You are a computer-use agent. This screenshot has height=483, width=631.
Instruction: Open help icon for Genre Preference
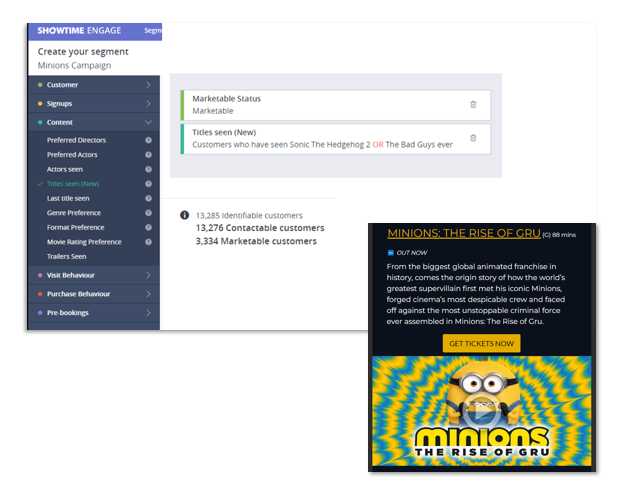point(148,213)
